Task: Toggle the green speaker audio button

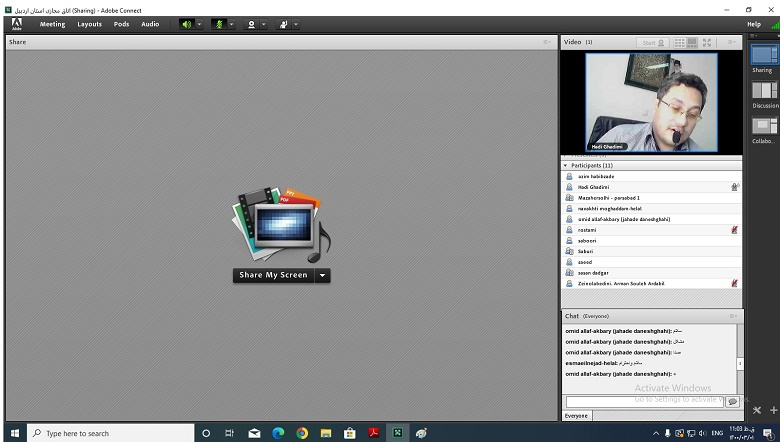Action: [185, 24]
